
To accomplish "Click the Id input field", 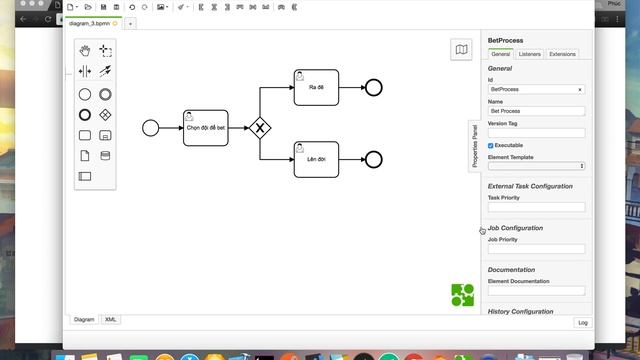I will [536, 89].
